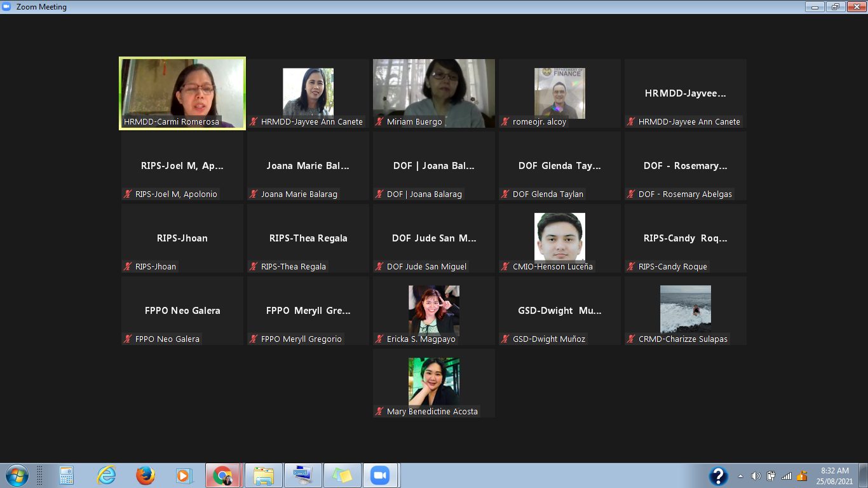
Task: Click muted mic icon beside RIPS-Candy Roque label
Action: click(x=631, y=267)
